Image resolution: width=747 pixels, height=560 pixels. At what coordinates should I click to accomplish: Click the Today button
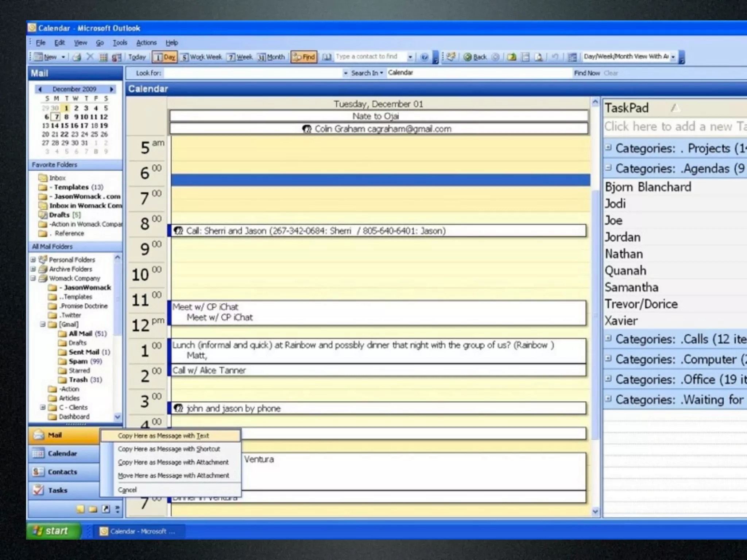pos(137,57)
